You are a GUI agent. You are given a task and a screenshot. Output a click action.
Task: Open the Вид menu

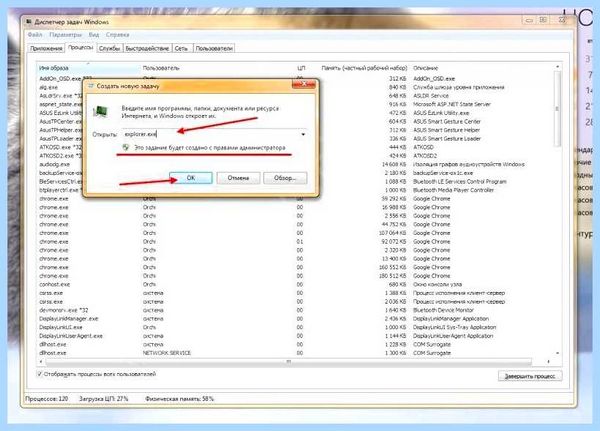[94, 35]
